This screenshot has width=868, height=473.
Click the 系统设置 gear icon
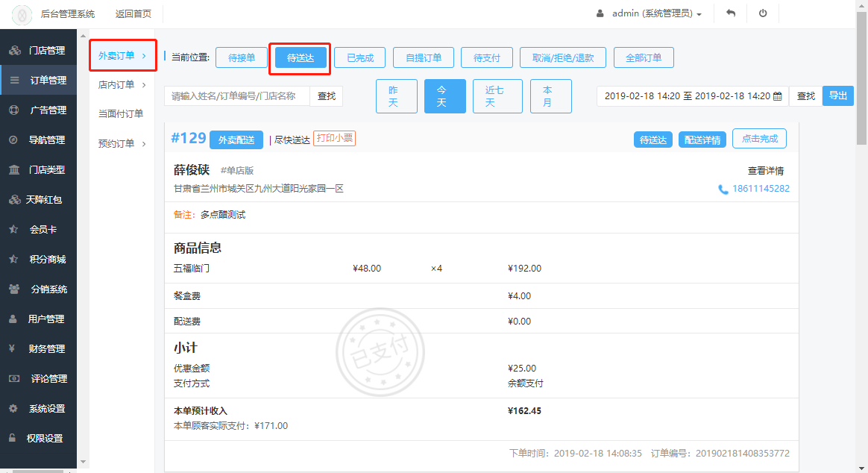click(x=13, y=409)
